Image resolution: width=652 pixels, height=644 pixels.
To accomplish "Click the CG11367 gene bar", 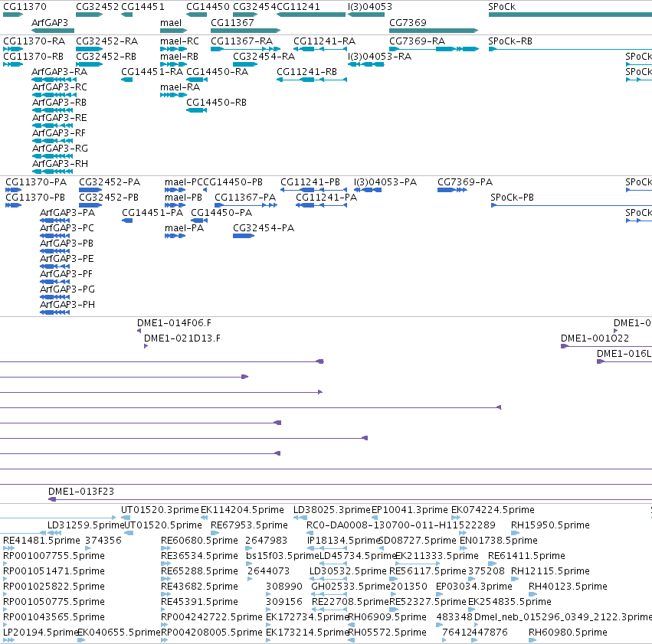I will point(245,31).
